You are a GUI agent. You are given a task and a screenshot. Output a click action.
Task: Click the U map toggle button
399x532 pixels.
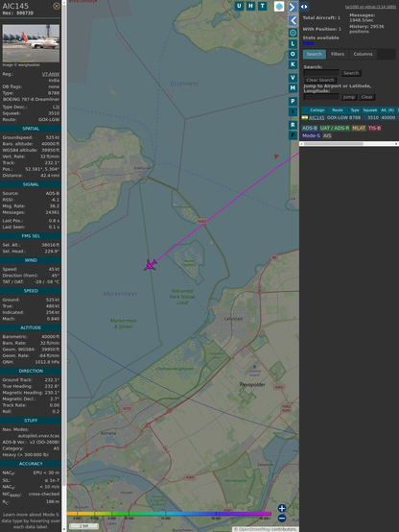click(239, 6)
